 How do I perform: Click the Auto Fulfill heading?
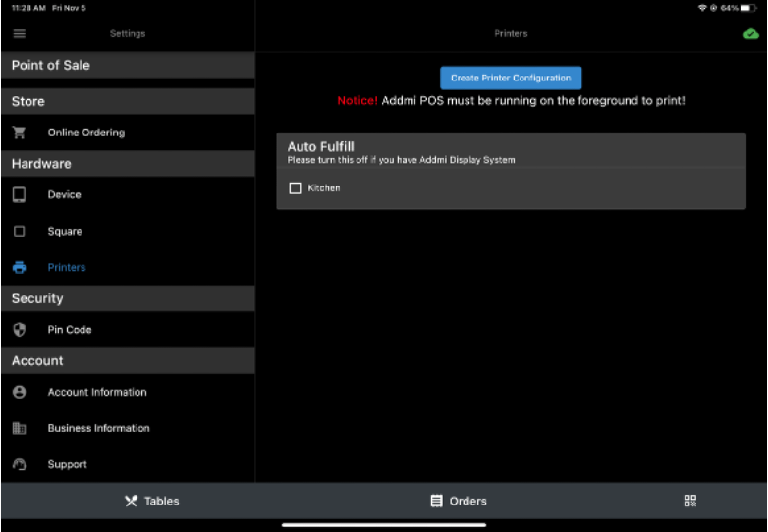321,147
